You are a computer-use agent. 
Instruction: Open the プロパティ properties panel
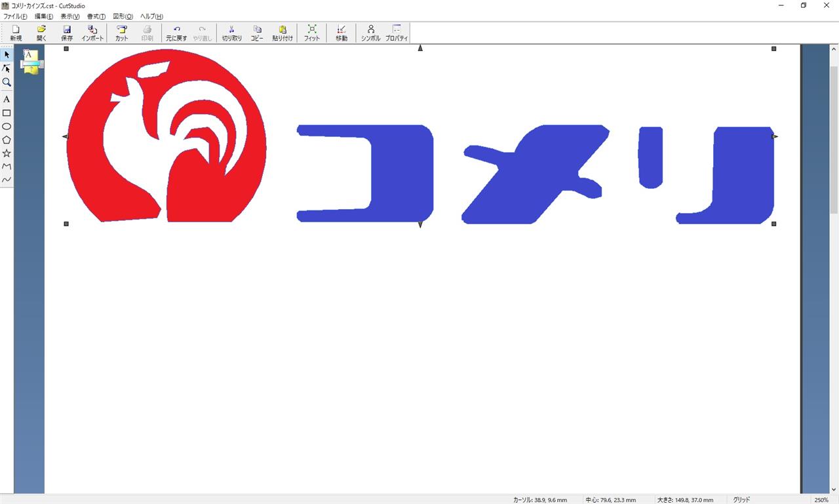[x=397, y=33]
